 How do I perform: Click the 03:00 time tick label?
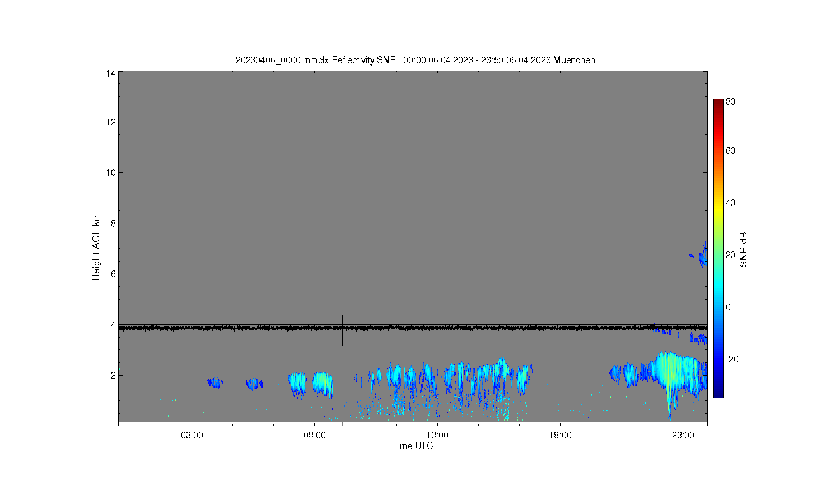(x=192, y=436)
